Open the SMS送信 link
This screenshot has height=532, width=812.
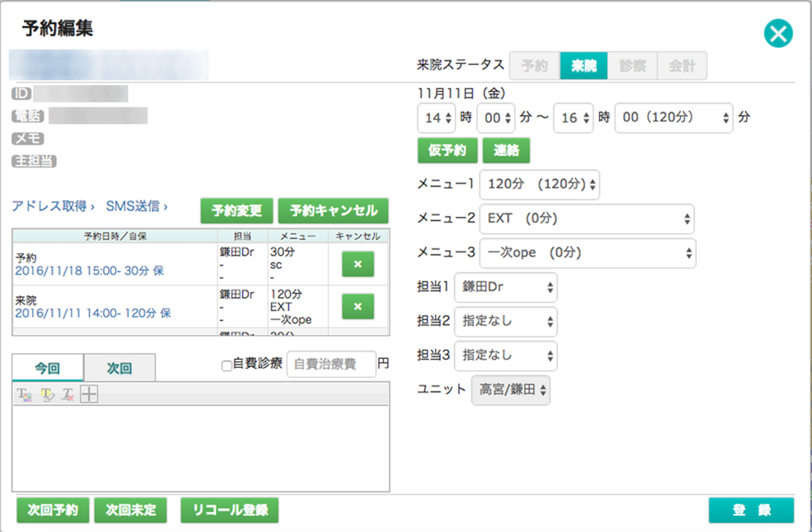136,206
